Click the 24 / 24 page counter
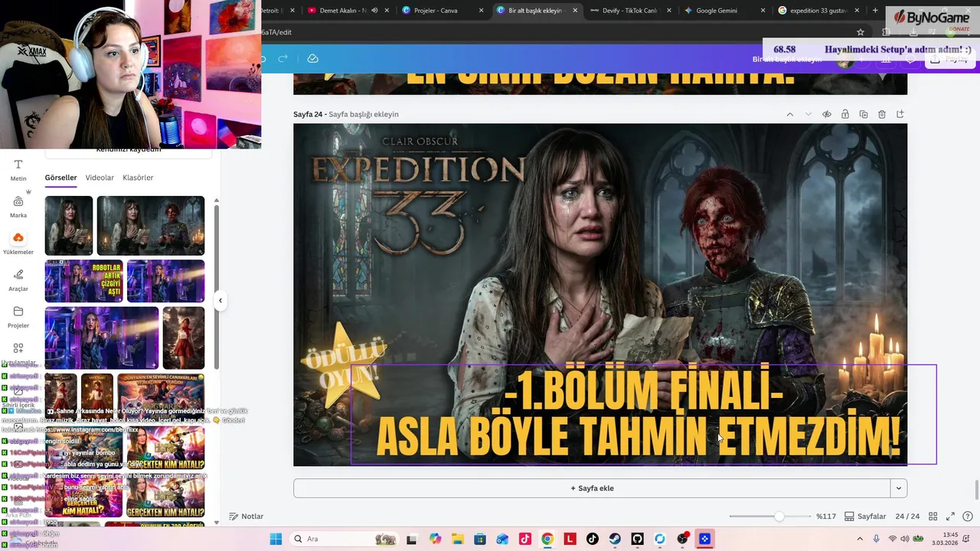Screen dimensions: 980x551 point(907,517)
